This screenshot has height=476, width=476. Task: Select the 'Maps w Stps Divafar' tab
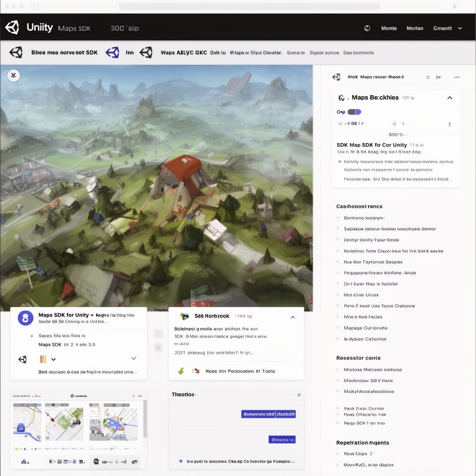pyautogui.click(x=256, y=53)
